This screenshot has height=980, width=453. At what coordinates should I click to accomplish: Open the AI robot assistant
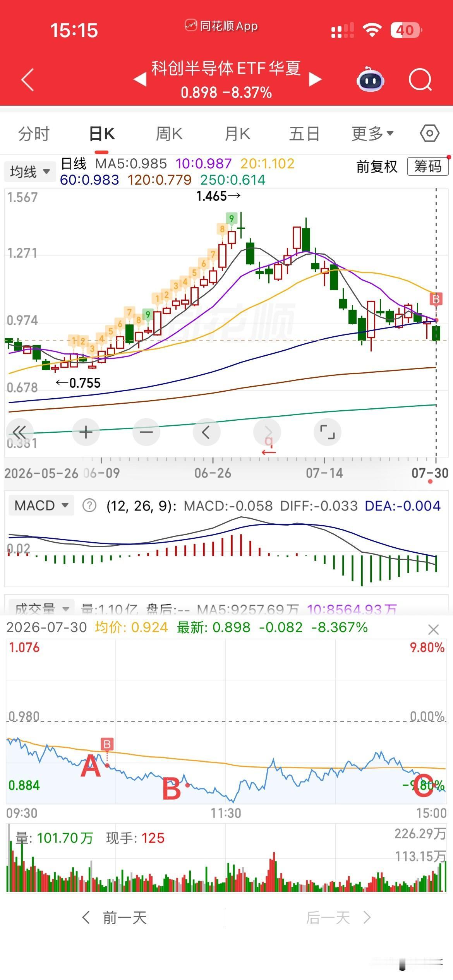pos(371,79)
